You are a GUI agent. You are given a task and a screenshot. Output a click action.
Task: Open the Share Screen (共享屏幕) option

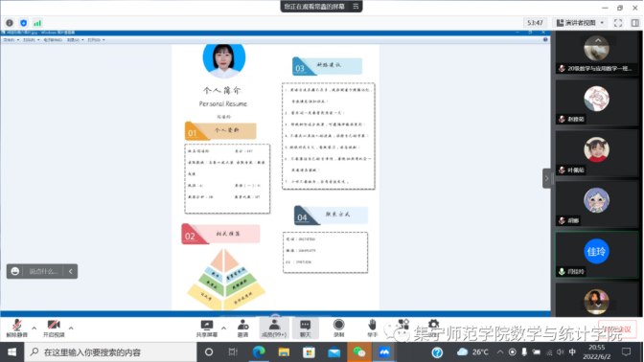click(x=207, y=328)
